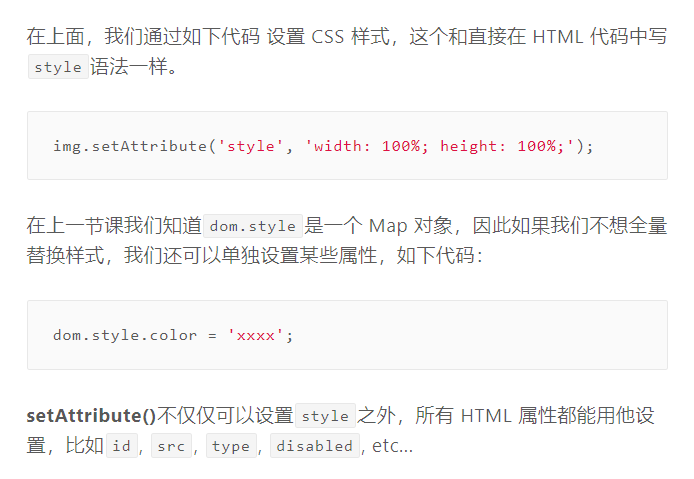Image resolution: width=694 pixels, height=479 pixels.
Task: Click the 'height: 100%;' text in code
Action: [502, 146]
